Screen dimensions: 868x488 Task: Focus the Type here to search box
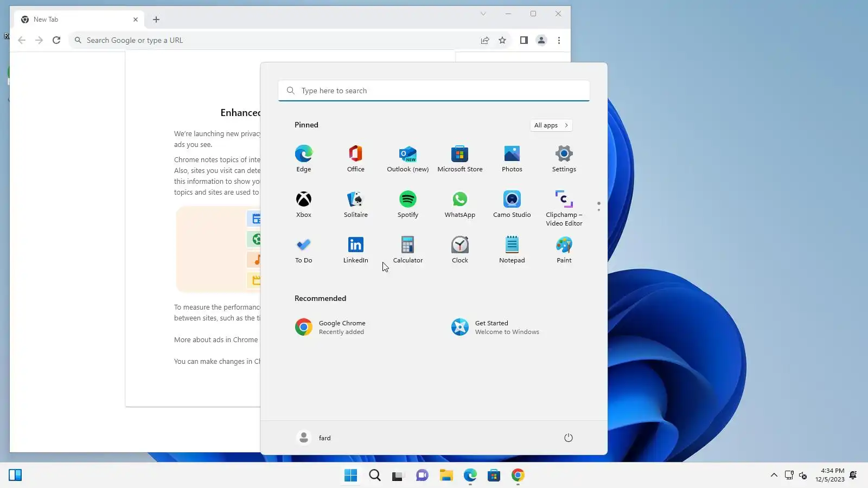pos(434,91)
